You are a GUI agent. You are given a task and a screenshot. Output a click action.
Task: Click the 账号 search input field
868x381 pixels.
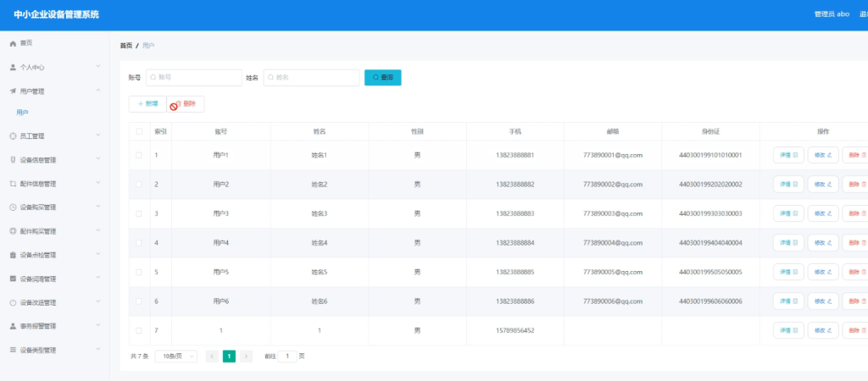[x=194, y=77]
